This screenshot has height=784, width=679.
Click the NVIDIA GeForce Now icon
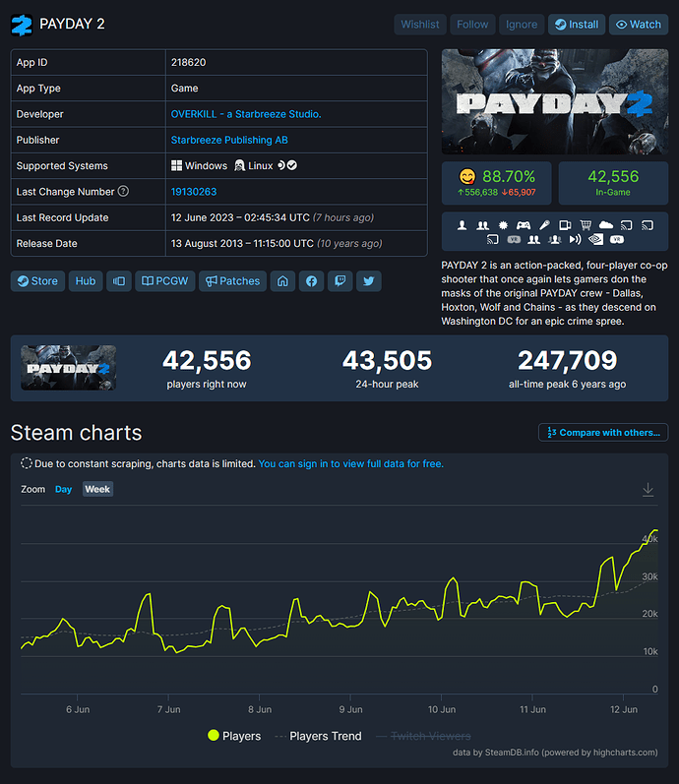point(595,239)
